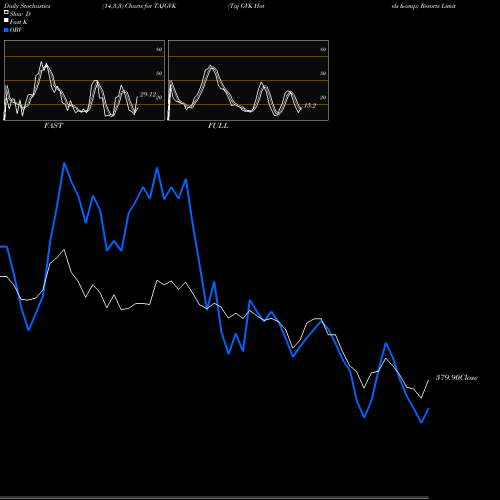This screenshot has height=500, width=500.
Task: Select the 'Daily Stochastics' title text
Action: (x=27, y=6)
